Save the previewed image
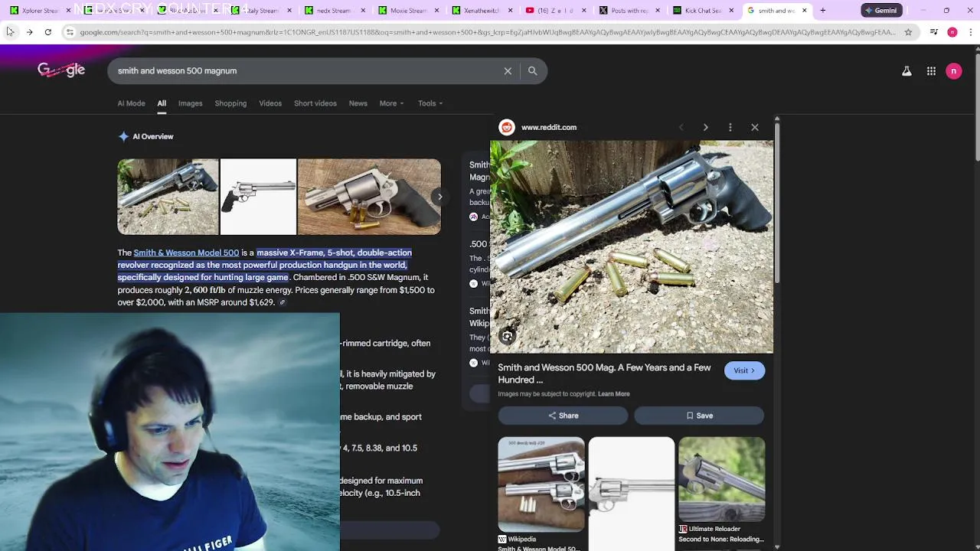 click(x=699, y=416)
